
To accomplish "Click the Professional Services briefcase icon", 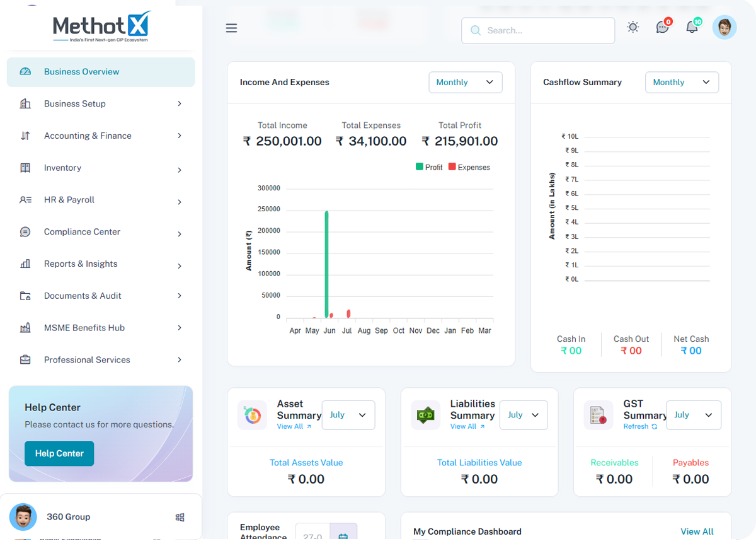I will (x=25, y=360).
